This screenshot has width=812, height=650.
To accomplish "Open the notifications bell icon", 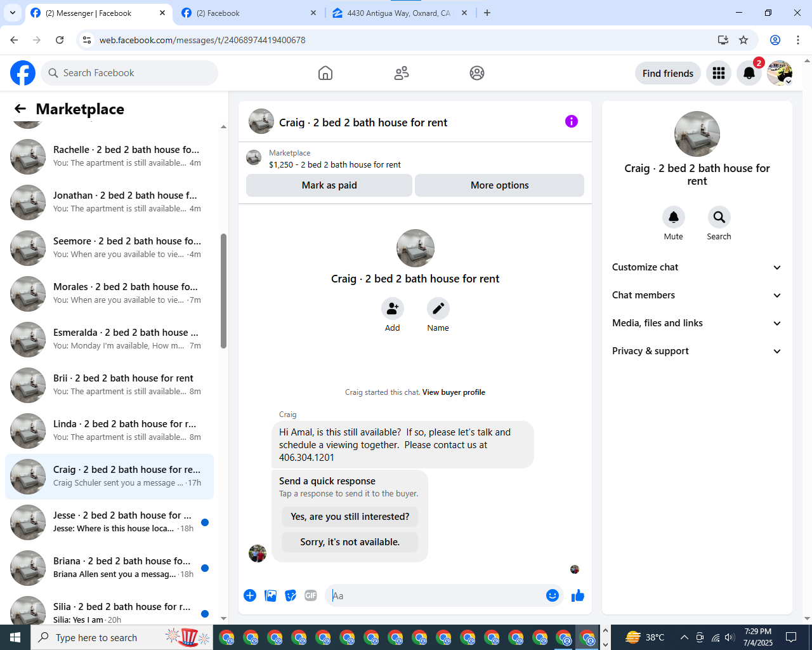I will pos(749,73).
